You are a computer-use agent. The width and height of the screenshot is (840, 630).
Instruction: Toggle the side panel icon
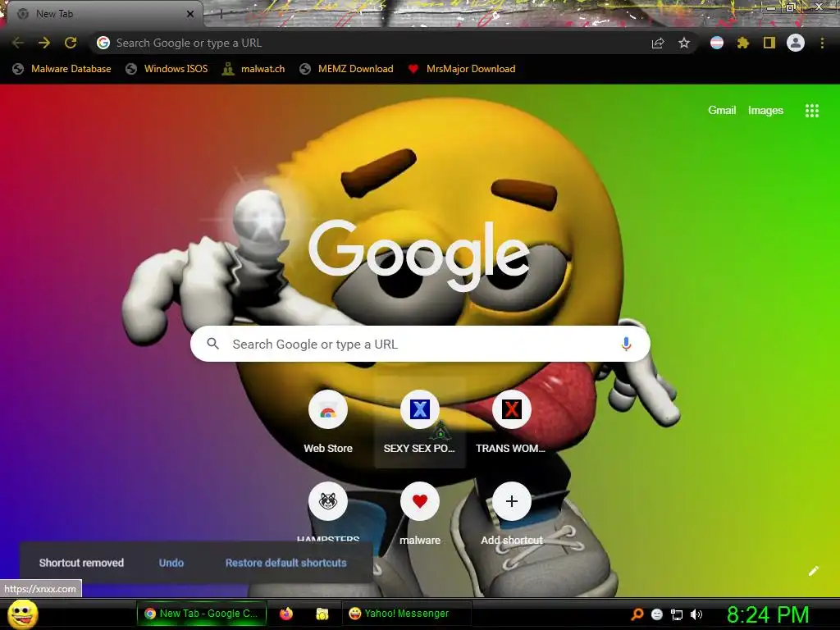(x=769, y=43)
